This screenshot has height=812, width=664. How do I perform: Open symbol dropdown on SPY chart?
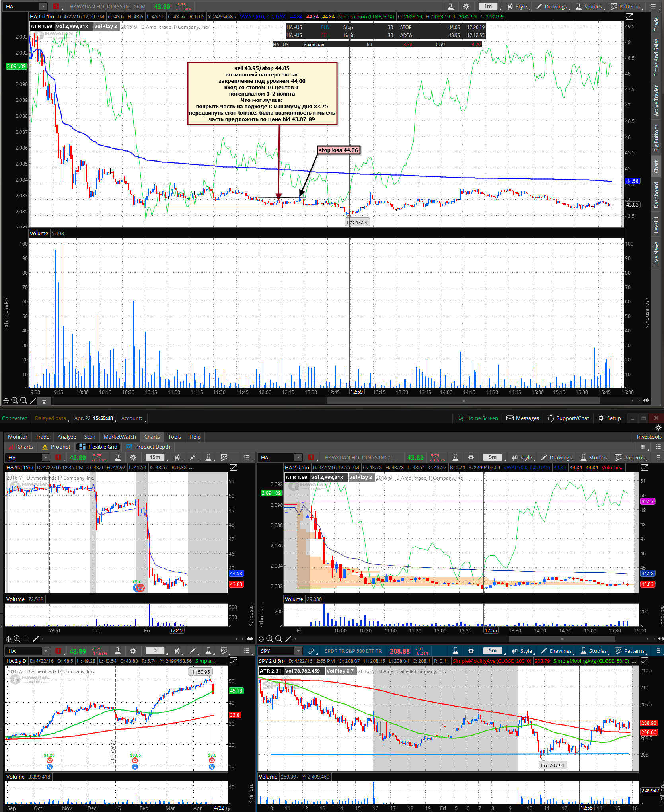[x=298, y=651]
